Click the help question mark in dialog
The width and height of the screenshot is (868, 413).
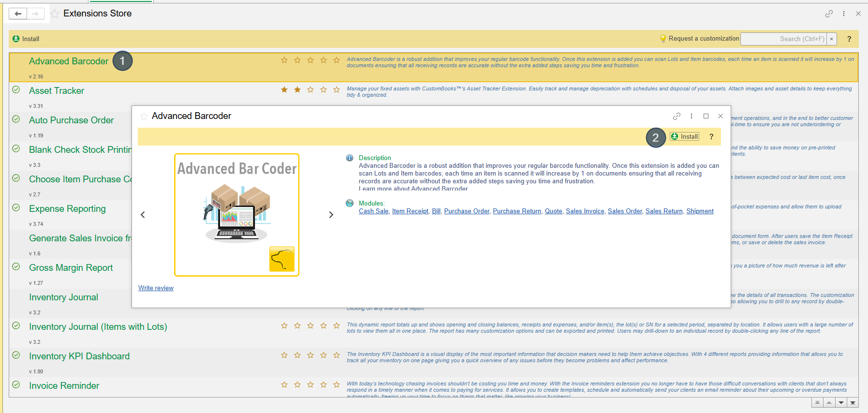click(711, 137)
